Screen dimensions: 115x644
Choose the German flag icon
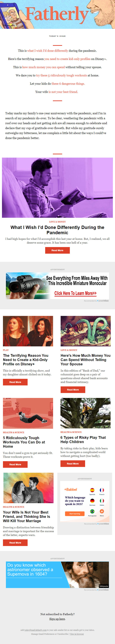(92, 501)
